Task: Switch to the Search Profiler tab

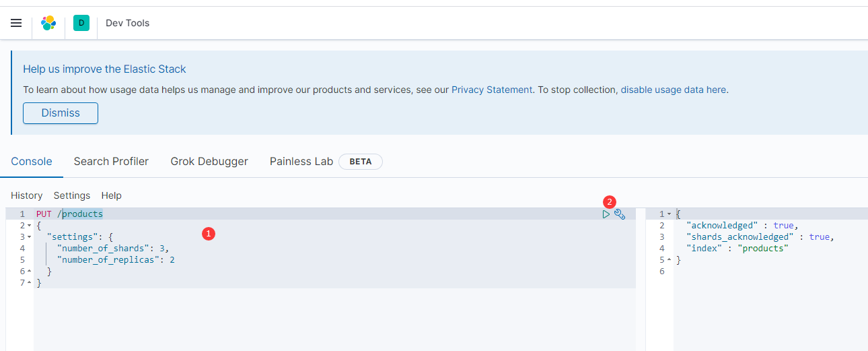Action: tap(111, 162)
